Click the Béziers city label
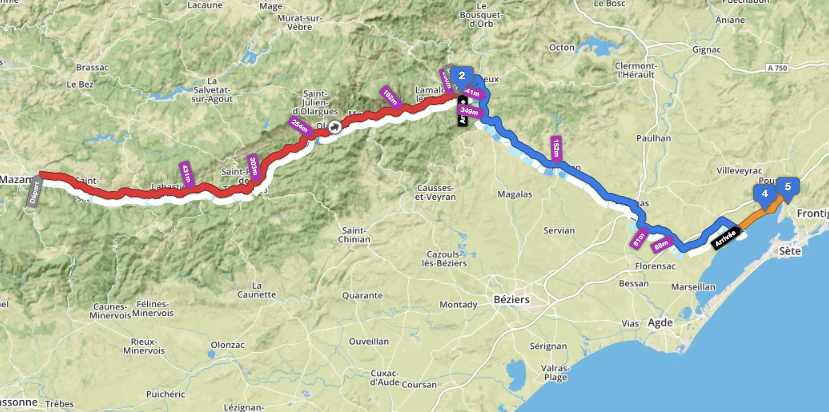 click(511, 300)
